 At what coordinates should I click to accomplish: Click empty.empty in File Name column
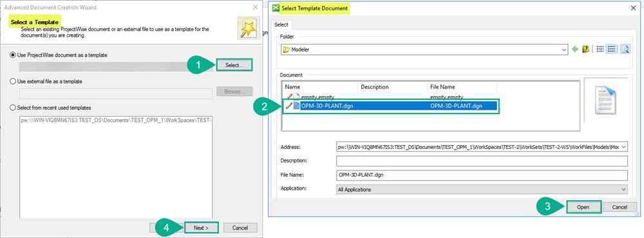[446, 97]
